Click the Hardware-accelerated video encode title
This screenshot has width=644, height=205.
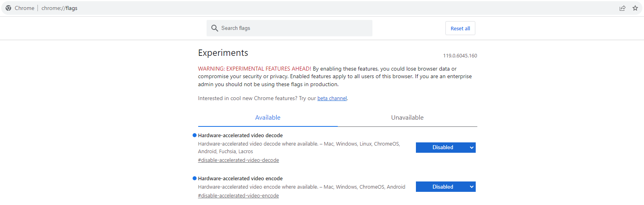[x=240, y=179]
